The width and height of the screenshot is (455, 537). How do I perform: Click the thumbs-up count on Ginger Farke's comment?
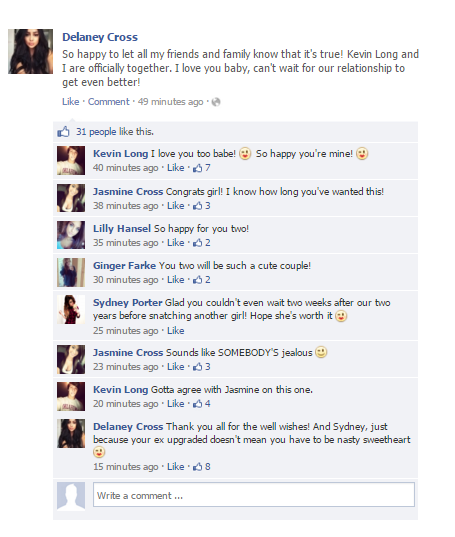(x=202, y=280)
